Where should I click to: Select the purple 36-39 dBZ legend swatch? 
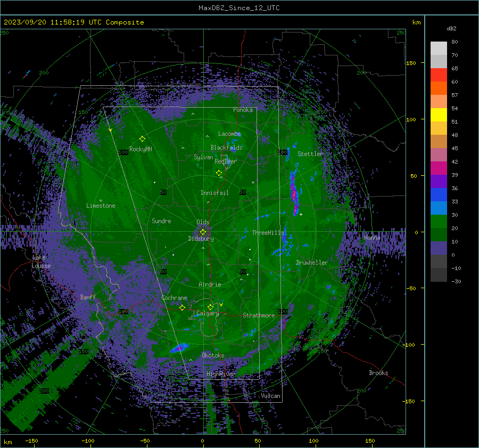[439, 182]
